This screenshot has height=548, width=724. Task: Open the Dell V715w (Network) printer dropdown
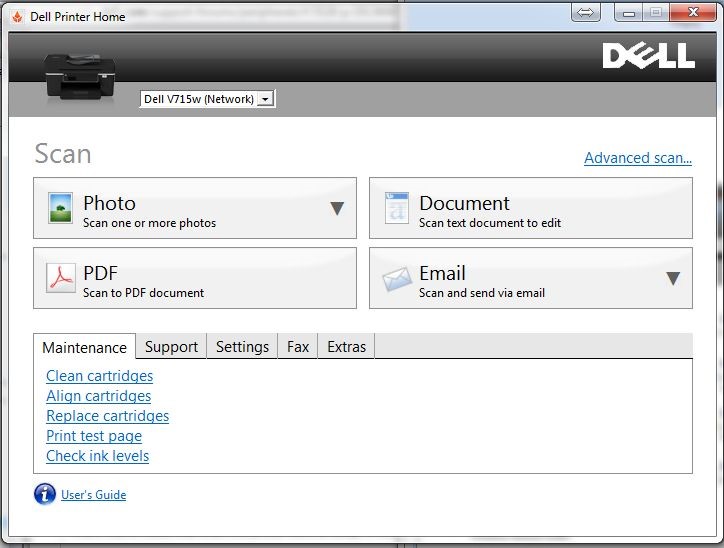point(207,99)
